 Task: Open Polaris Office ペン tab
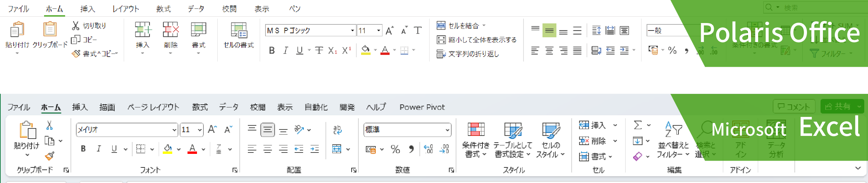295,9
